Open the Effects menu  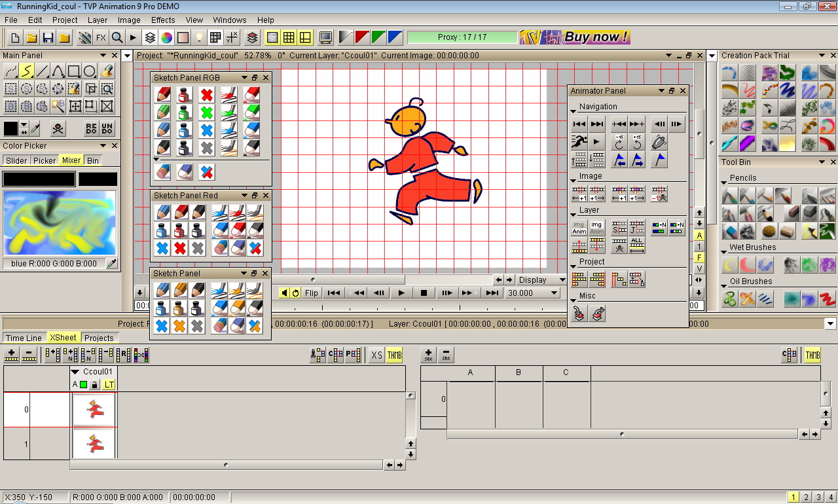[162, 20]
